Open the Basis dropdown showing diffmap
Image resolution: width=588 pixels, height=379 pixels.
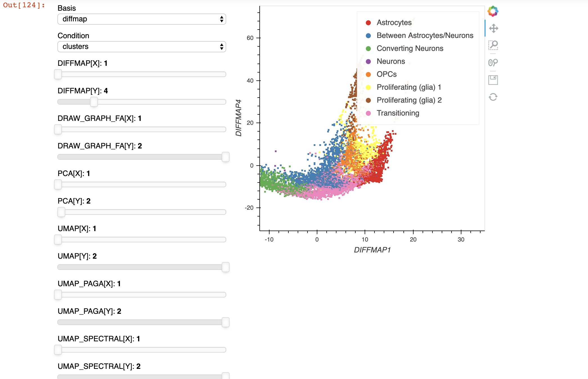[x=142, y=19]
